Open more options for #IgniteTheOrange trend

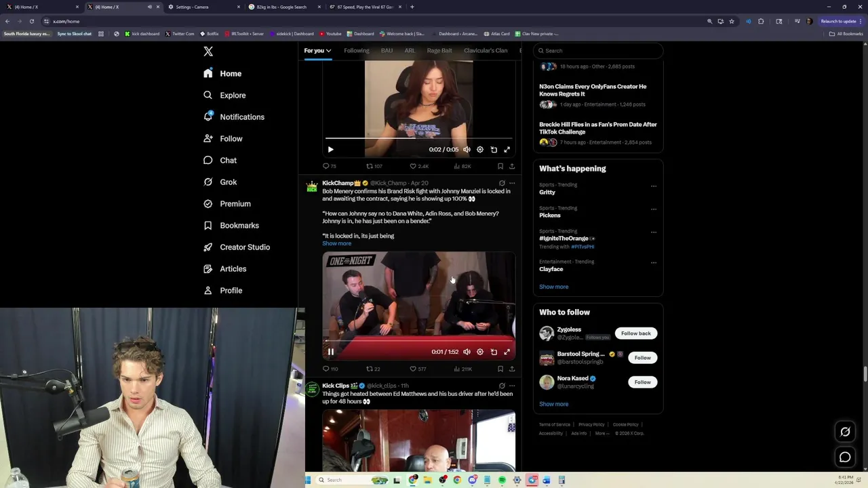click(x=654, y=232)
